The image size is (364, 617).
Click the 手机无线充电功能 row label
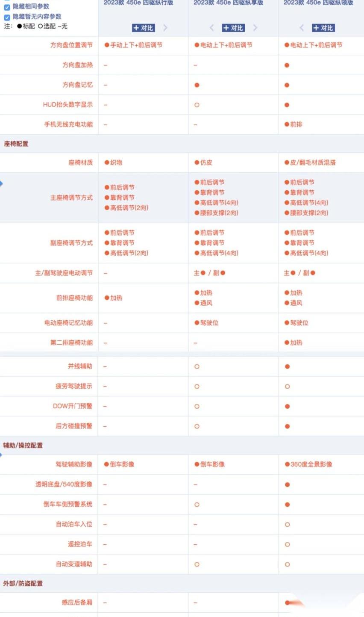click(68, 124)
